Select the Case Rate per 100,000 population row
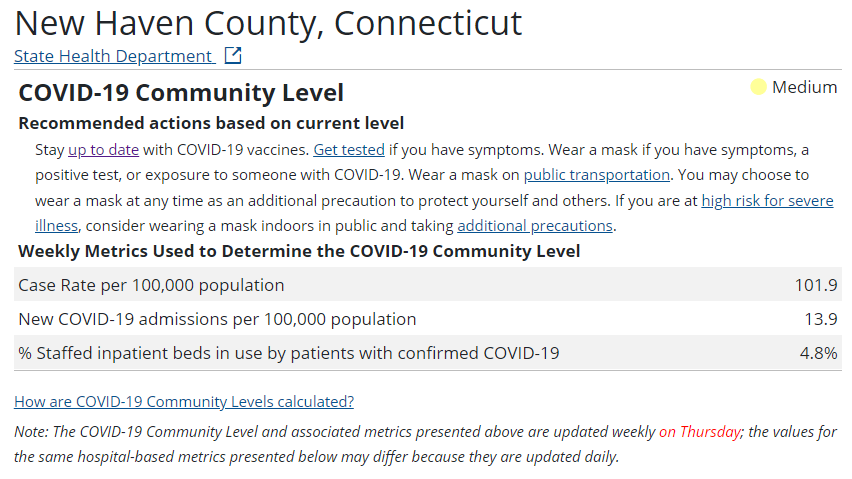Screen dimensions: 852x479 tap(428, 285)
